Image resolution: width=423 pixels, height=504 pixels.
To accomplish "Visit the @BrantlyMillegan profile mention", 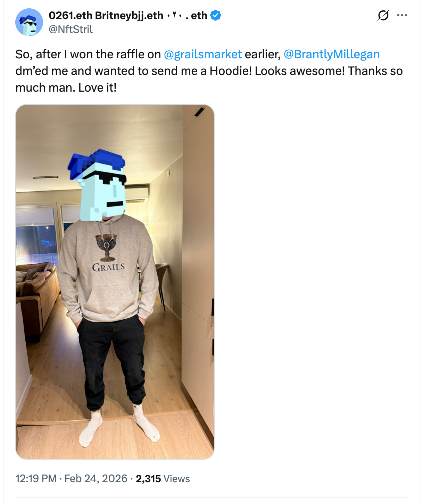I will tap(332, 54).
